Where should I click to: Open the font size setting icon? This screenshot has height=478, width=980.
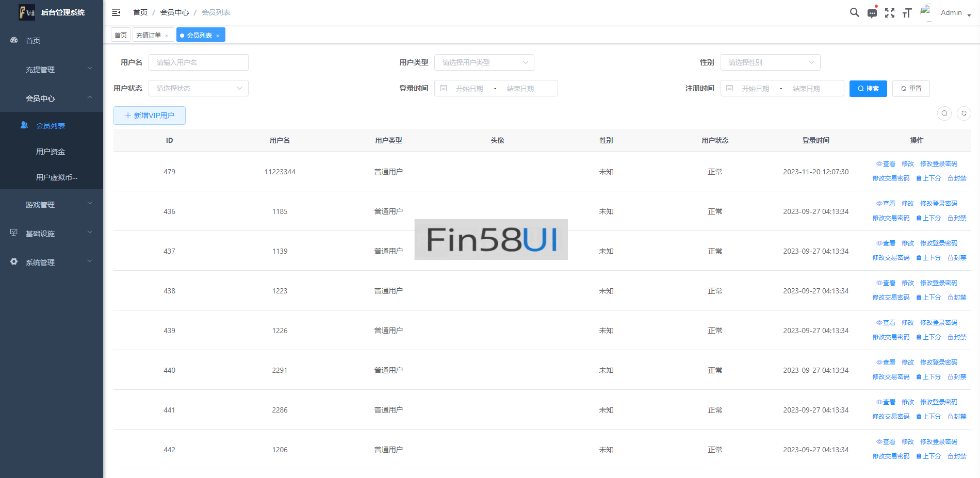click(907, 13)
